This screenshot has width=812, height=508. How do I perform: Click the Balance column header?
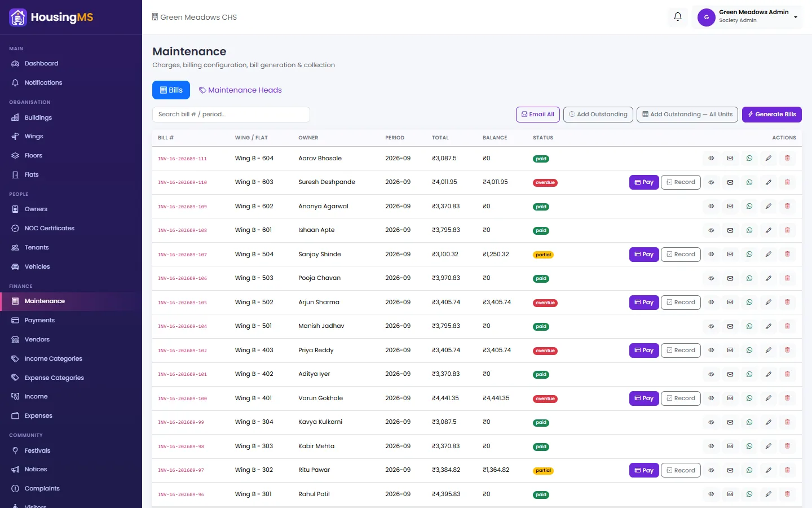coord(495,138)
